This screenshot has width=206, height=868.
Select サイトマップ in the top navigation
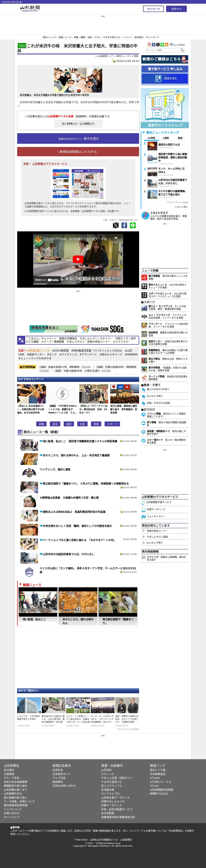[152, 37]
